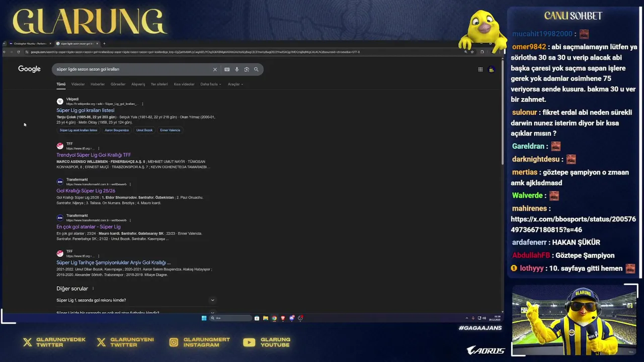Start a voice search with microphone icon
644x362 pixels.
(237, 69)
